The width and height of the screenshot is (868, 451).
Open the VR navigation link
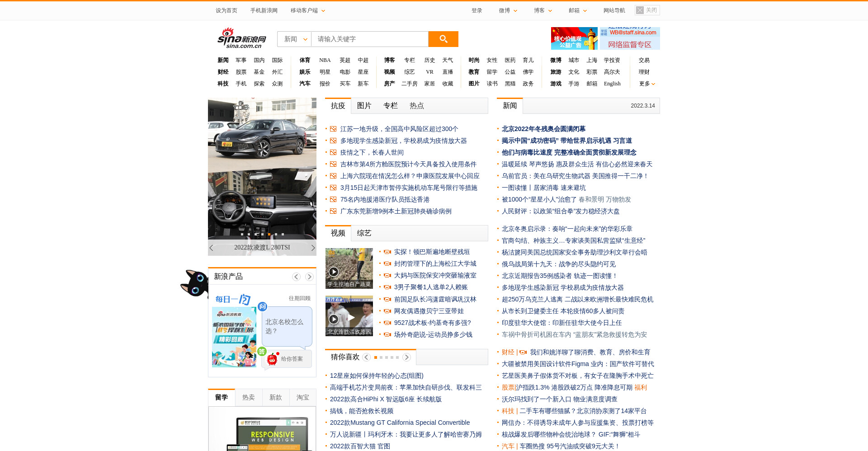429,72
